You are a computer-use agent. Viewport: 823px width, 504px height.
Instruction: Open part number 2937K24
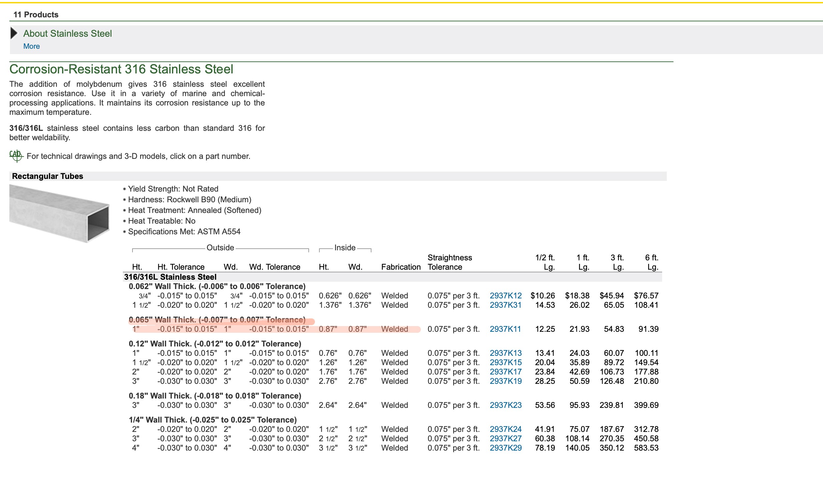pos(505,429)
